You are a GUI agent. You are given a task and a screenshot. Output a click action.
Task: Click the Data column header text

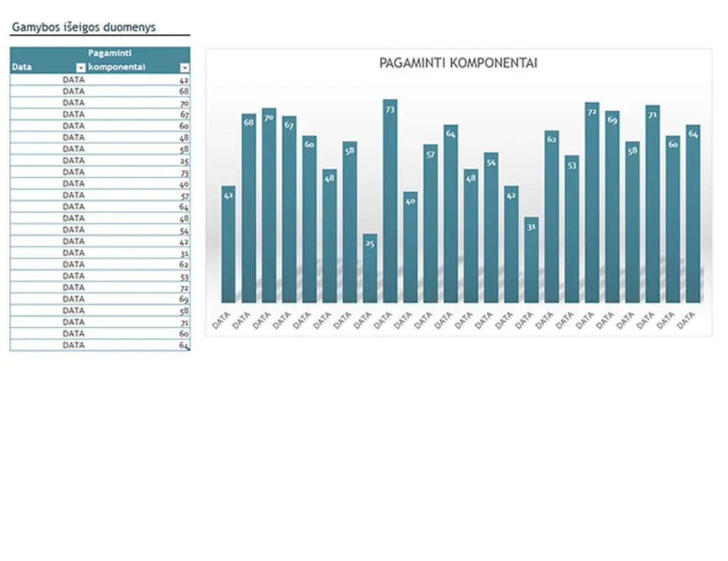point(22,67)
